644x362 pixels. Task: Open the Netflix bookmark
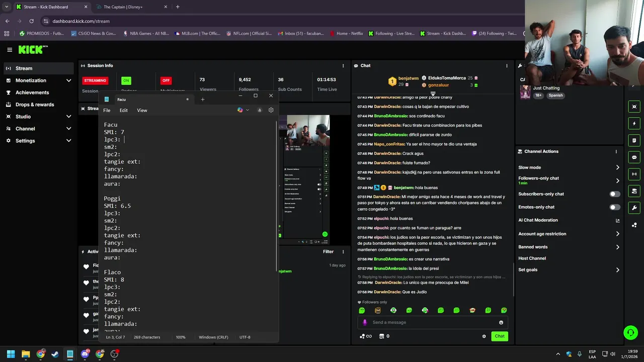[347, 34]
